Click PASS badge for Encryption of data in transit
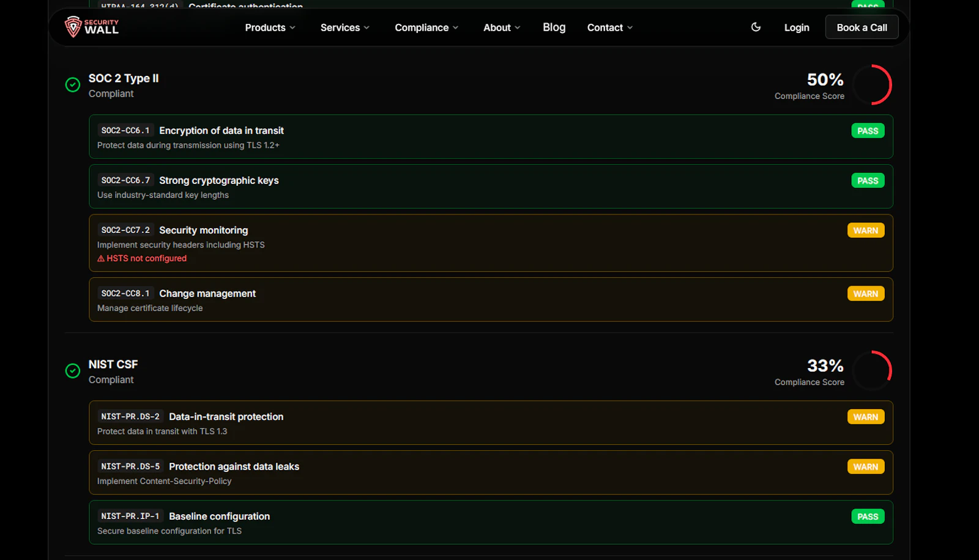Screen dimensions: 979x560 coord(868,131)
